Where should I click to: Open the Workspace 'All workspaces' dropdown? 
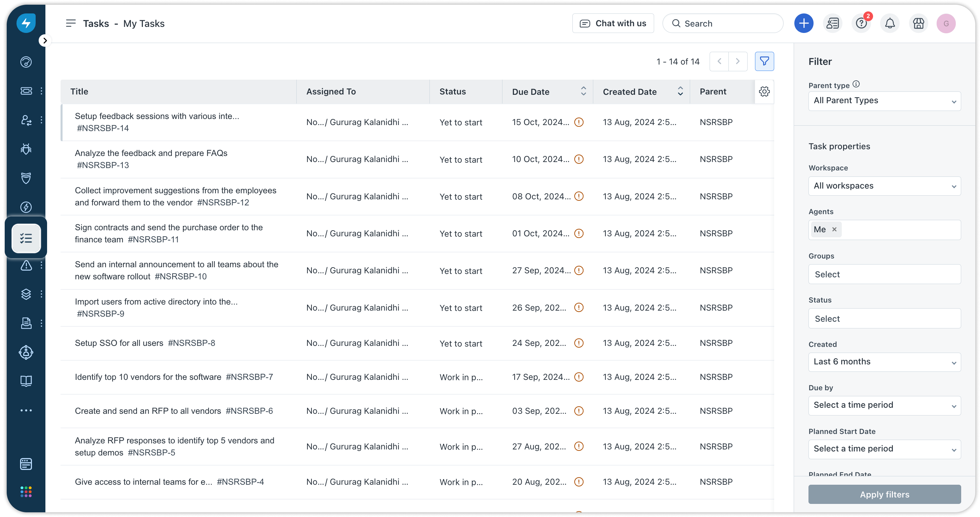[884, 186]
